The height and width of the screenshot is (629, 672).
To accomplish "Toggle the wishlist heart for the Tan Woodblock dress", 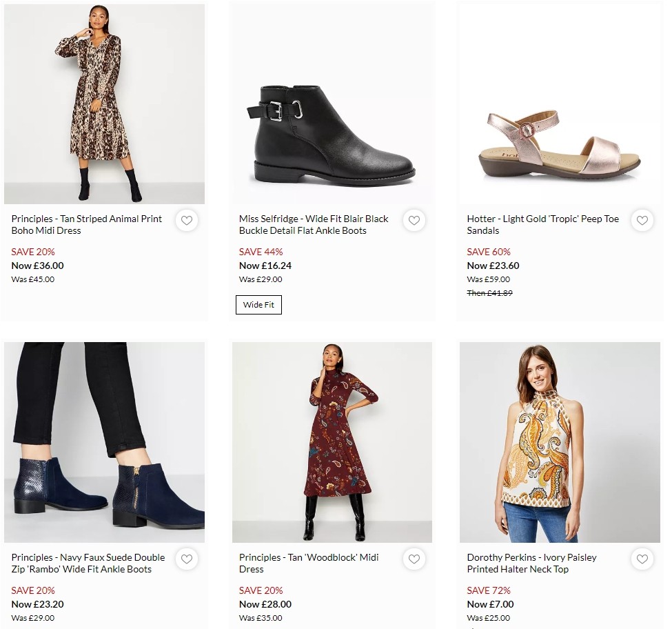I will point(414,559).
